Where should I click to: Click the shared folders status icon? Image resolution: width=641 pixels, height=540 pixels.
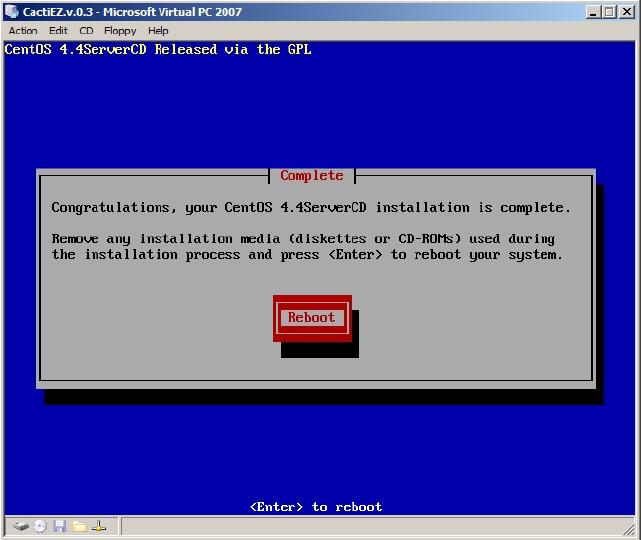click(x=79, y=526)
